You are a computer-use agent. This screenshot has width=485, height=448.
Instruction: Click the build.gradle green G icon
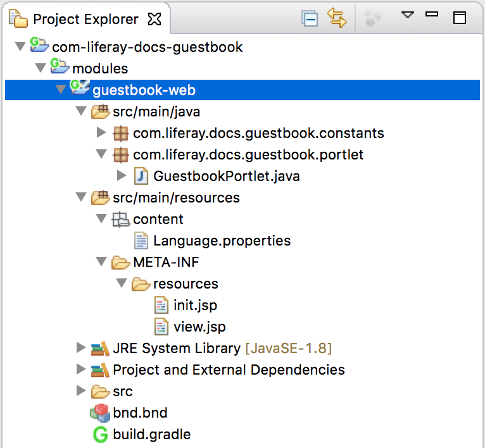100,435
